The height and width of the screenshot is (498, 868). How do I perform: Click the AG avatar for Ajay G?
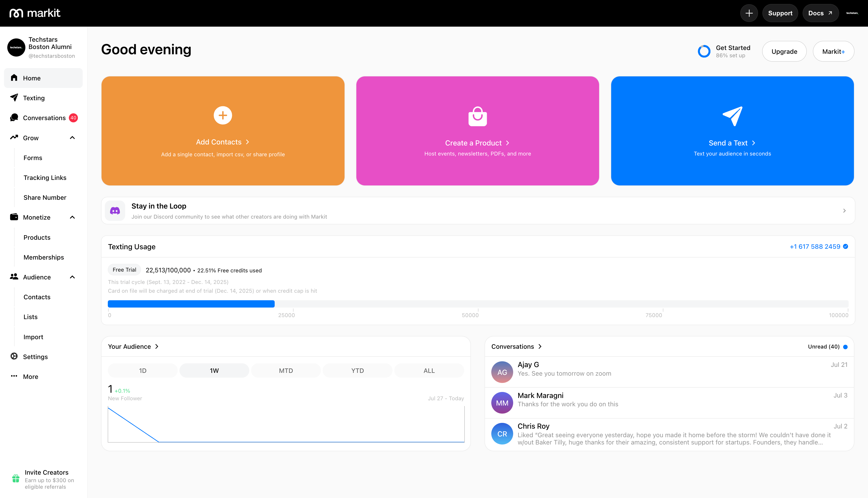coord(502,372)
